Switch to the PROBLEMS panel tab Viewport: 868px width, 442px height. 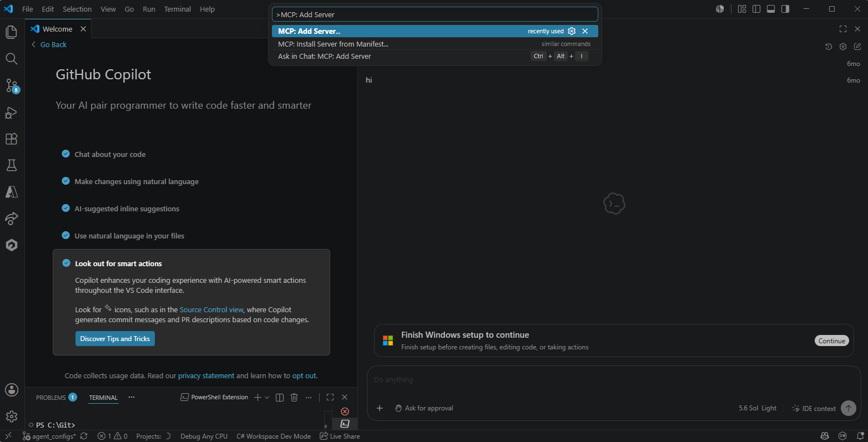[56, 397]
